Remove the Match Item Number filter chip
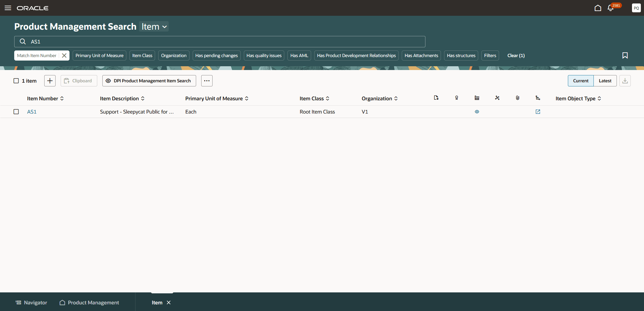 point(64,56)
